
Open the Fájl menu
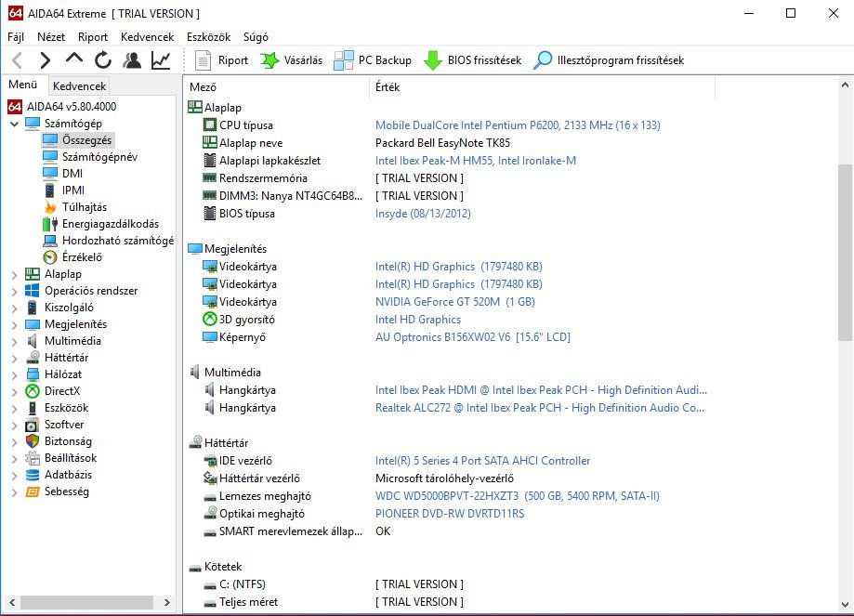click(x=16, y=37)
